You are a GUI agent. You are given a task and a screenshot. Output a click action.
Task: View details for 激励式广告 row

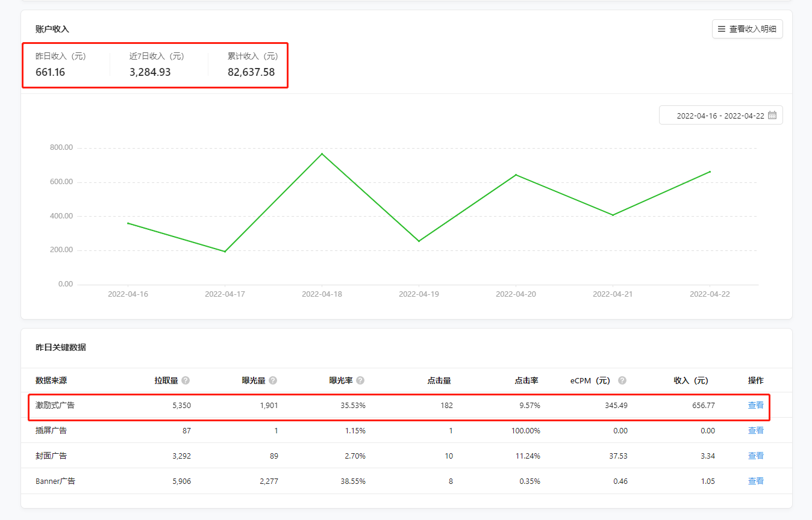coord(755,406)
